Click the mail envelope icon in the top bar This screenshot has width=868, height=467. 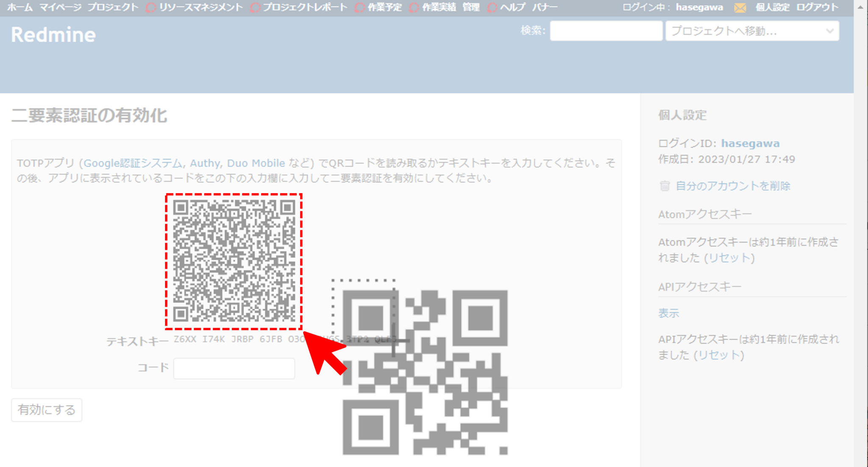pos(740,7)
